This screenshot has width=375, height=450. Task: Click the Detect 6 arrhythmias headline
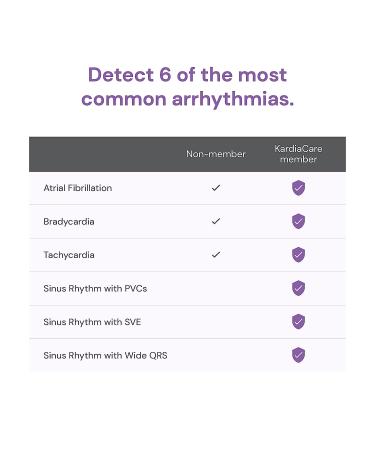point(187,87)
